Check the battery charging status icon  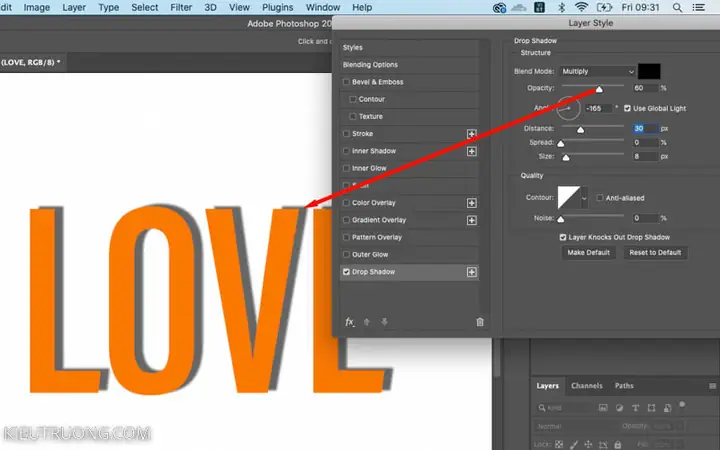pos(604,7)
